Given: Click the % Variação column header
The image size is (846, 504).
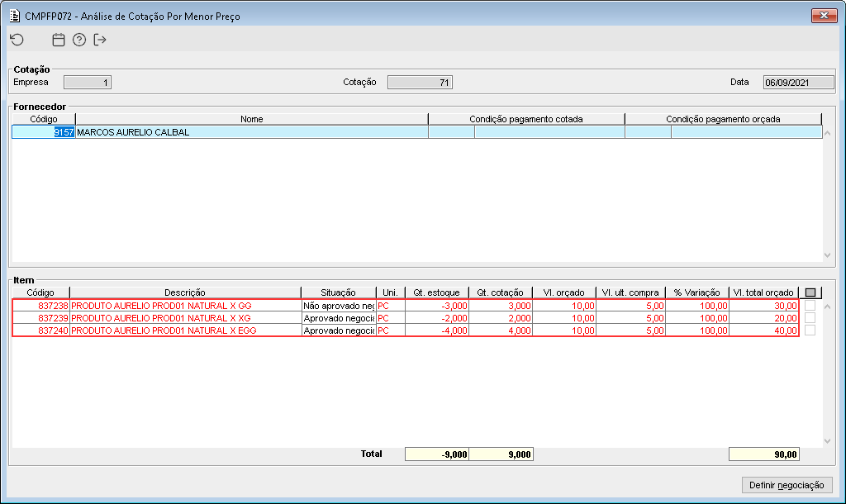Looking at the screenshot, I should pyautogui.click(x=697, y=292).
